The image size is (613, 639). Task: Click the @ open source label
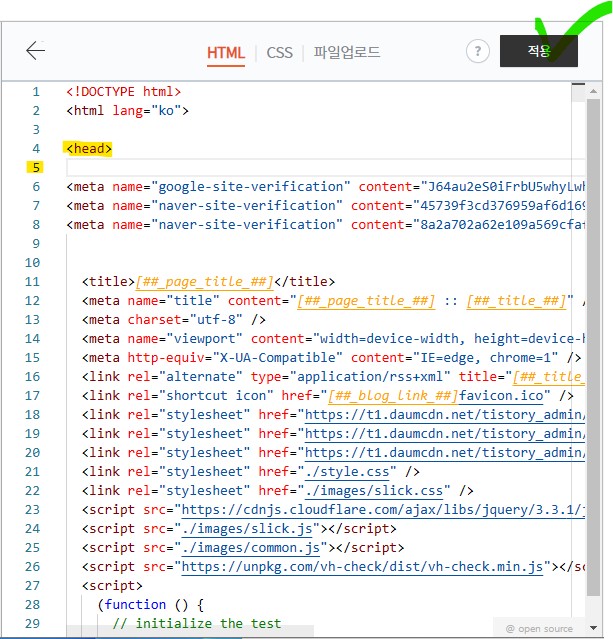539,629
